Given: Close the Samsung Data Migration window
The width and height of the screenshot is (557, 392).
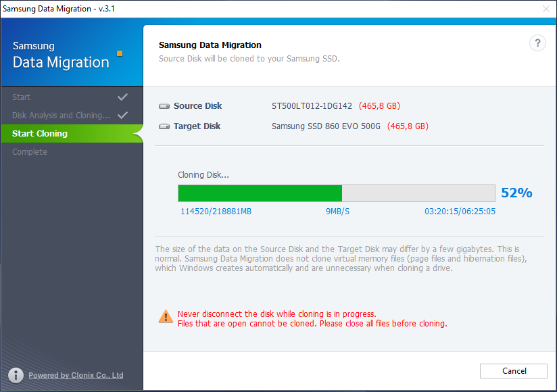Looking at the screenshot, I should (x=546, y=9).
